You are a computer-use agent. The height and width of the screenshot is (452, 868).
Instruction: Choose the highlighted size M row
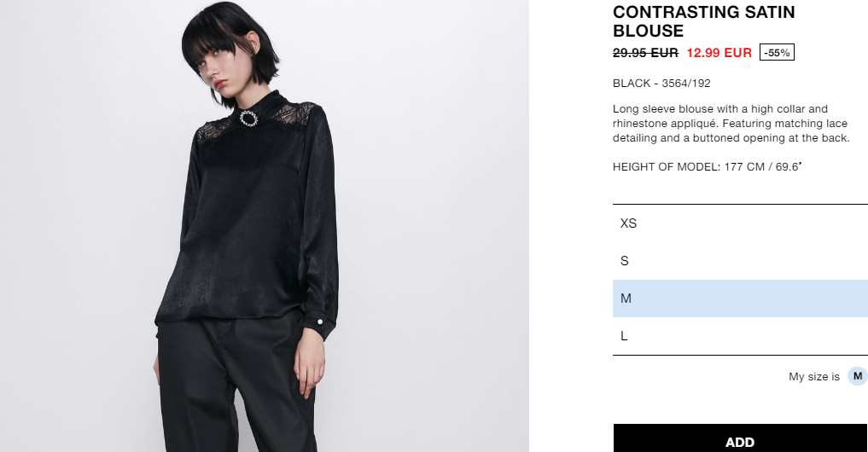(x=740, y=298)
